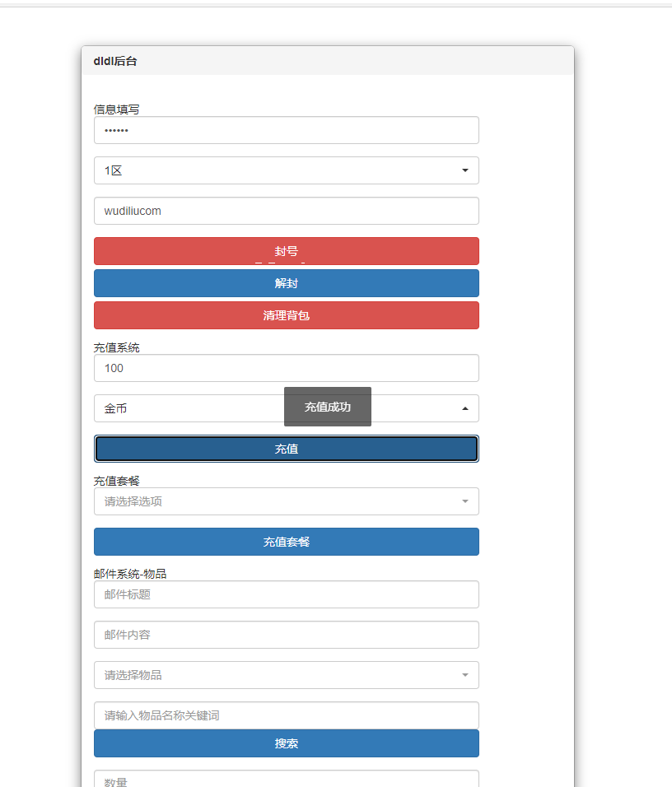Click the up-caret arrow on 金币 select
This screenshot has width=672, height=787.
pyautogui.click(x=465, y=408)
